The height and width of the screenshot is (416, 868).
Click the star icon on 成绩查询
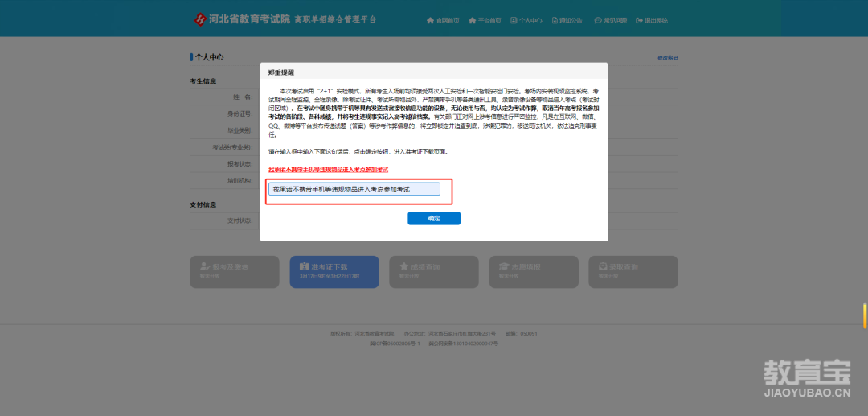click(404, 266)
